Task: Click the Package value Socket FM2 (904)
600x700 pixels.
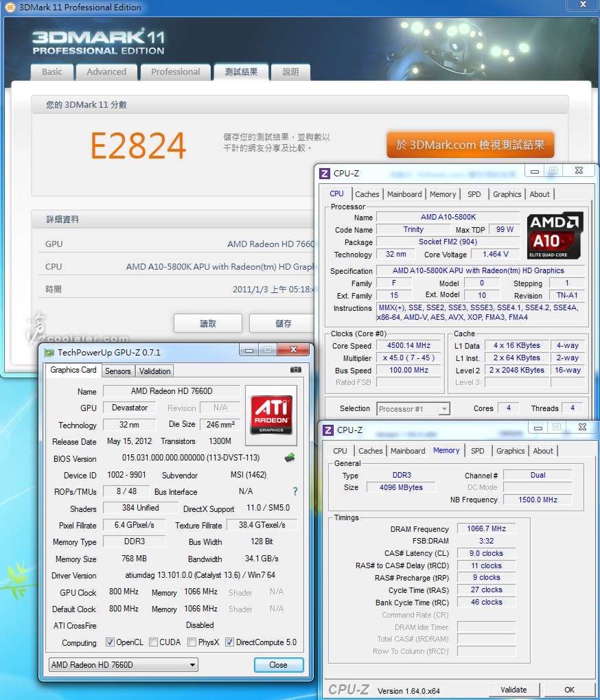Action: [x=448, y=242]
